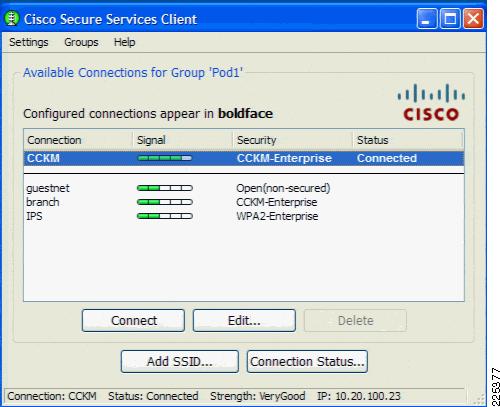Click the branch row CCKM-Enterprise text
This screenshot has height=407, width=500.
point(277,202)
